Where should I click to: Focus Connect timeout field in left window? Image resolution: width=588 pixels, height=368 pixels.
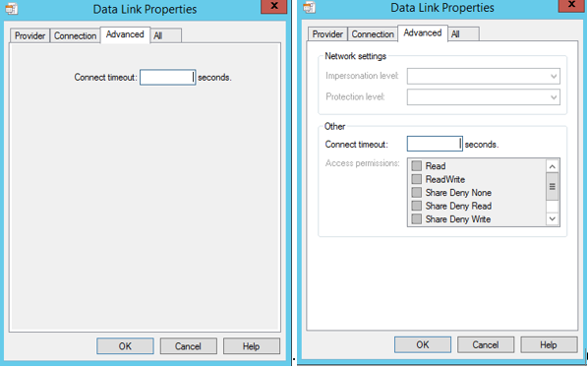pyautogui.click(x=167, y=78)
